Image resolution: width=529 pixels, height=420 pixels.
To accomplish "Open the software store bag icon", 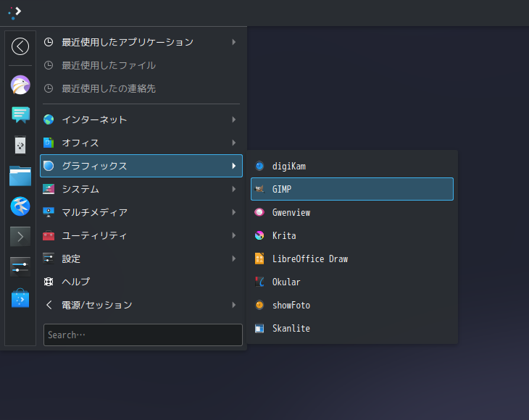I will (20, 298).
